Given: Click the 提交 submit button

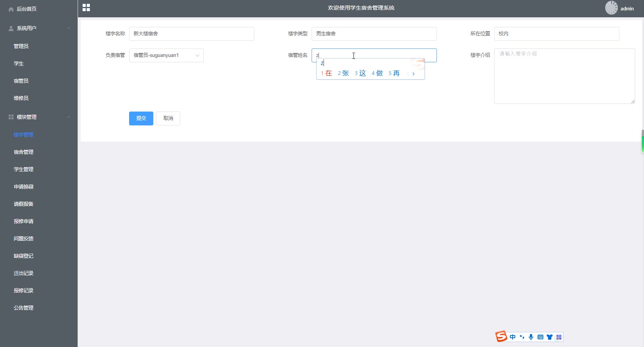Looking at the screenshot, I should coord(141,118).
